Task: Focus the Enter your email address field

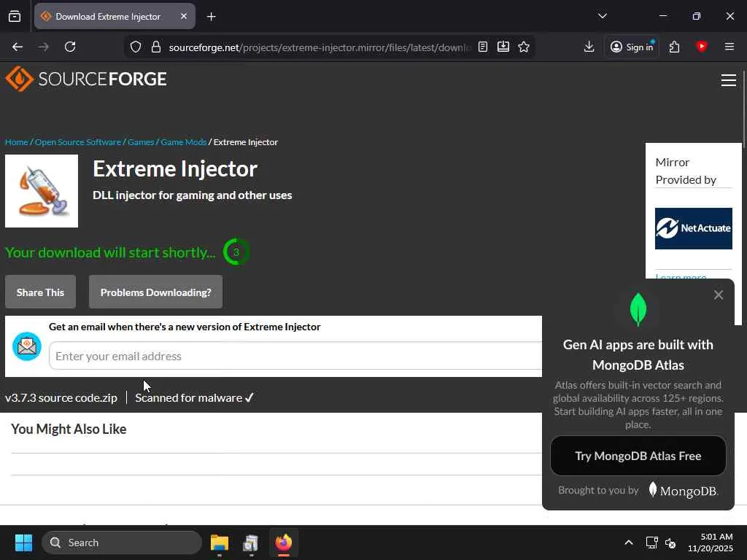Action: (295, 356)
